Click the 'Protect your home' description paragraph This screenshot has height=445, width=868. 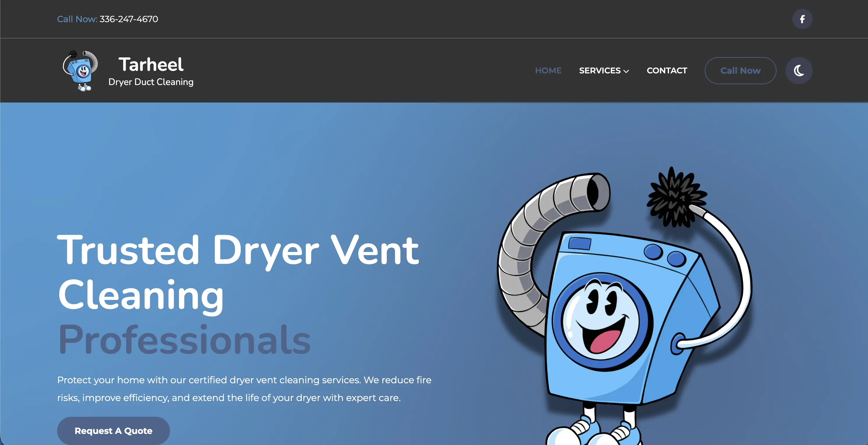coord(244,389)
